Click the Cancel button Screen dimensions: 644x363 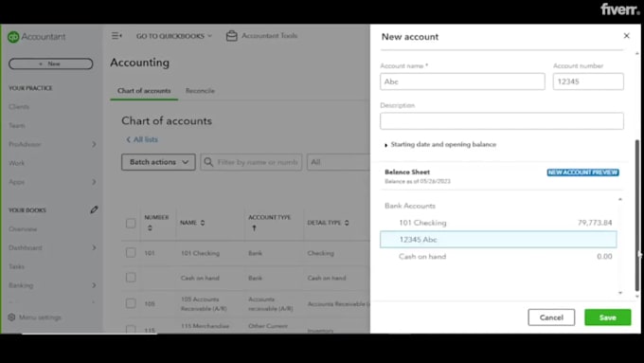tap(551, 318)
